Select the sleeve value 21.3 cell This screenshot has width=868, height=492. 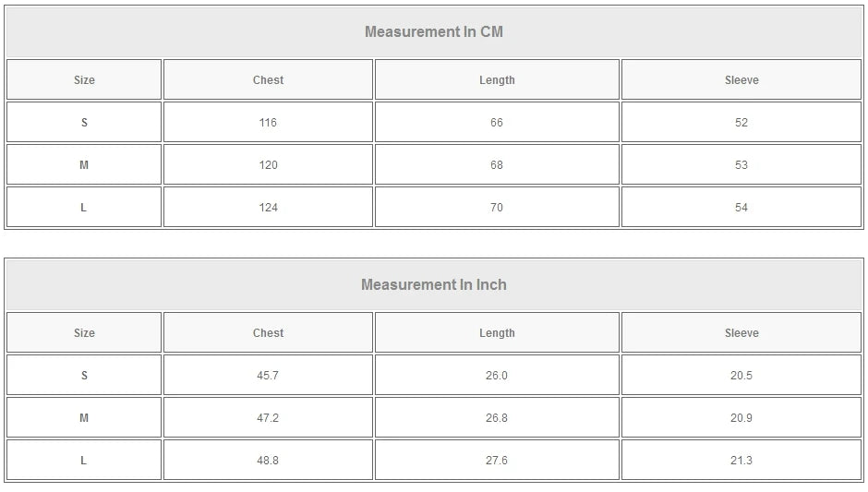741,461
